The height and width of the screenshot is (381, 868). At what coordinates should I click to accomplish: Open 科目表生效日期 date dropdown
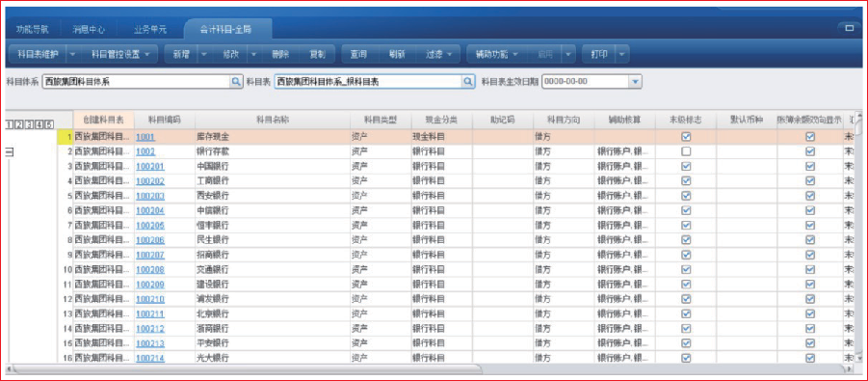(x=636, y=82)
